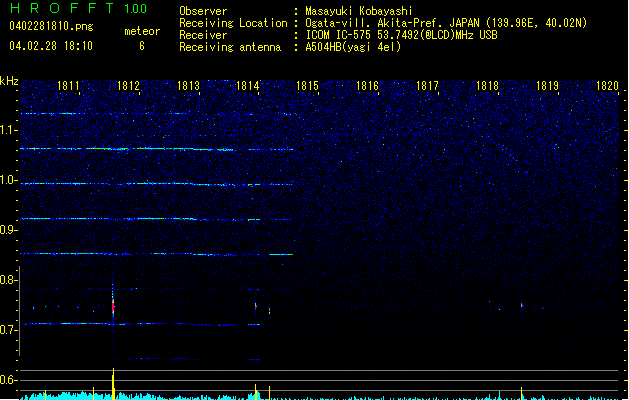Click the 1817 time axis label
The image size is (629, 400).
click(x=427, y=86)
